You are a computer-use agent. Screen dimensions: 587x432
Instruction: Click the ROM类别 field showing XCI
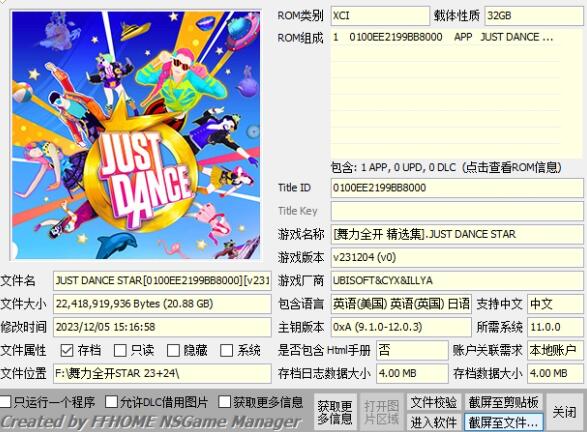(380, 16)
